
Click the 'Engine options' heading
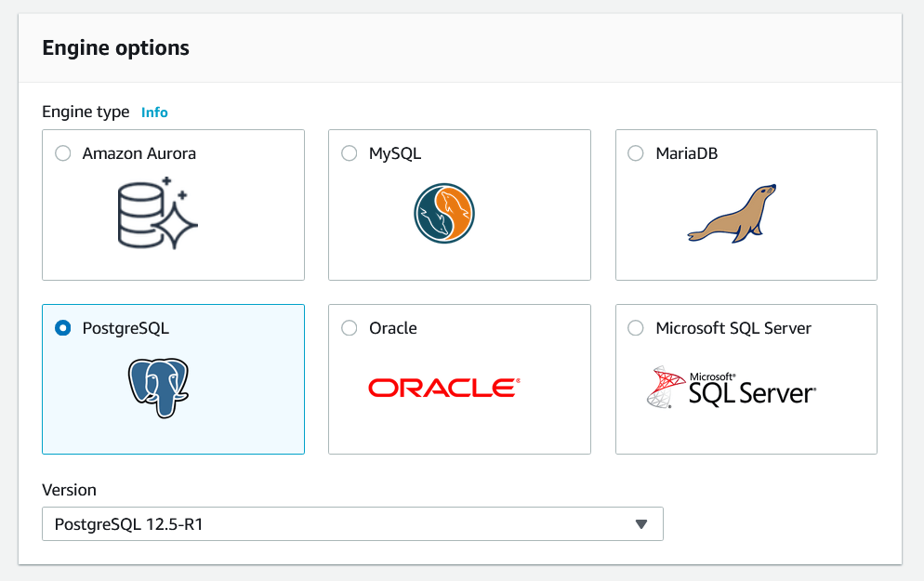(x=116, y=47)
